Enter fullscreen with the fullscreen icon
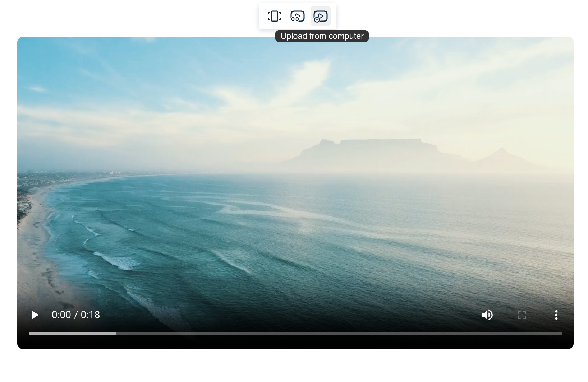 (522, 315)
